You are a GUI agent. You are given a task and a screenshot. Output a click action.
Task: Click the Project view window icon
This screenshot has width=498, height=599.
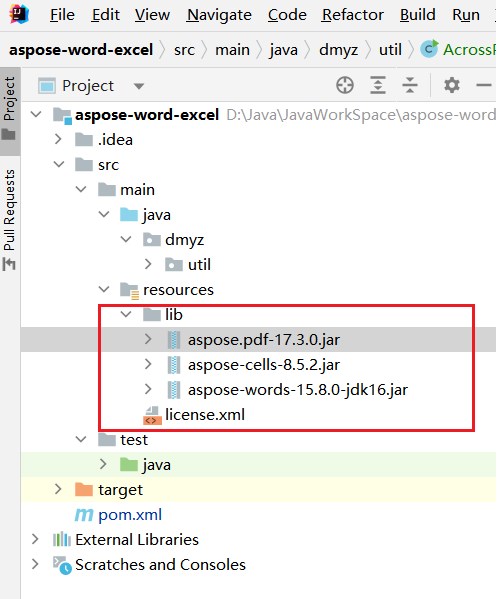click(x=47, y=86)
